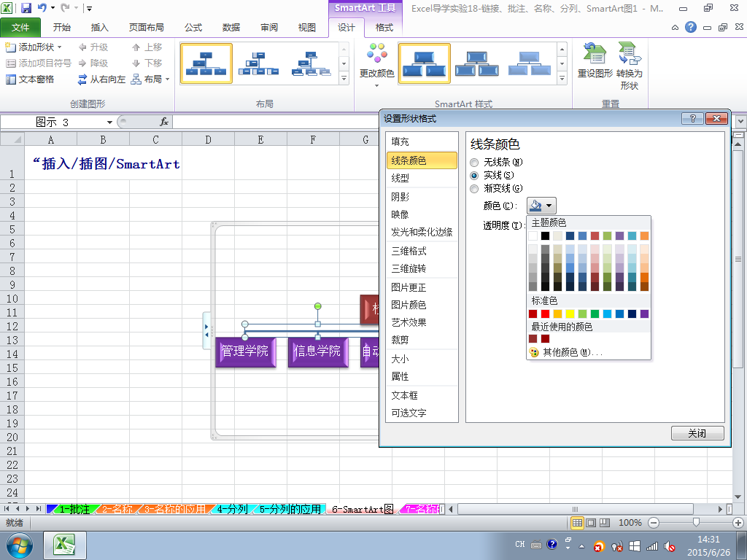Select third hierarchy layout thumbnail

311,63
